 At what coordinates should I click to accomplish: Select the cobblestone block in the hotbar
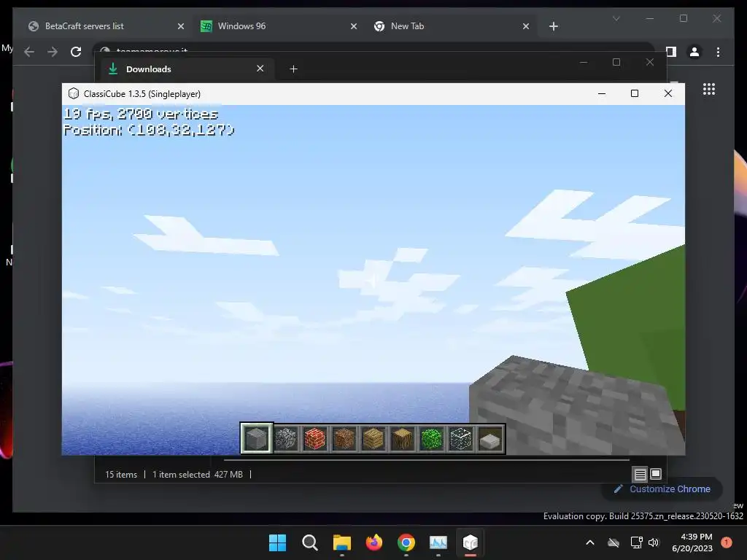tap(286, 438)
